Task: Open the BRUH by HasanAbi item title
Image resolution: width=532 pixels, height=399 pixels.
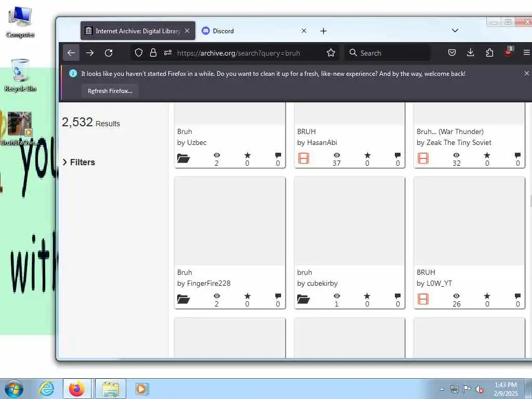Action: point(307,131)
